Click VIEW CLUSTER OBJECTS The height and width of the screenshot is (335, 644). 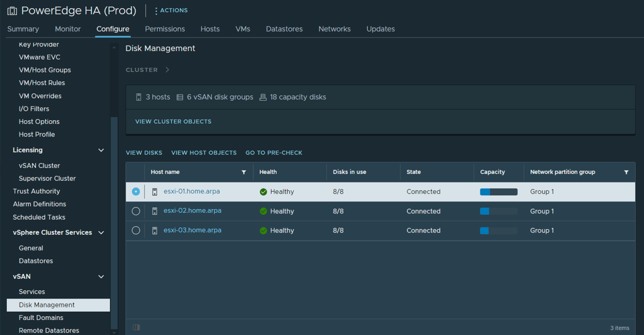pyautogui.click(x=174, y=122)
